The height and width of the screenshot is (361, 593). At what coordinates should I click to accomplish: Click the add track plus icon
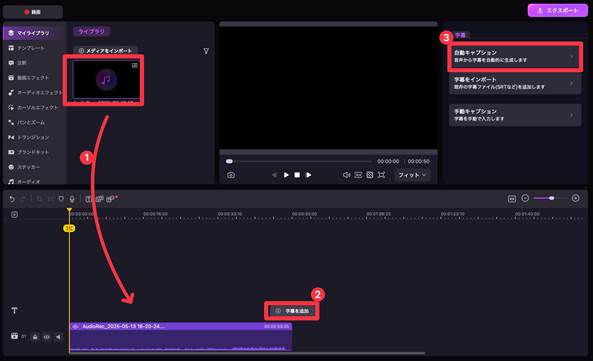coord(14,215)
